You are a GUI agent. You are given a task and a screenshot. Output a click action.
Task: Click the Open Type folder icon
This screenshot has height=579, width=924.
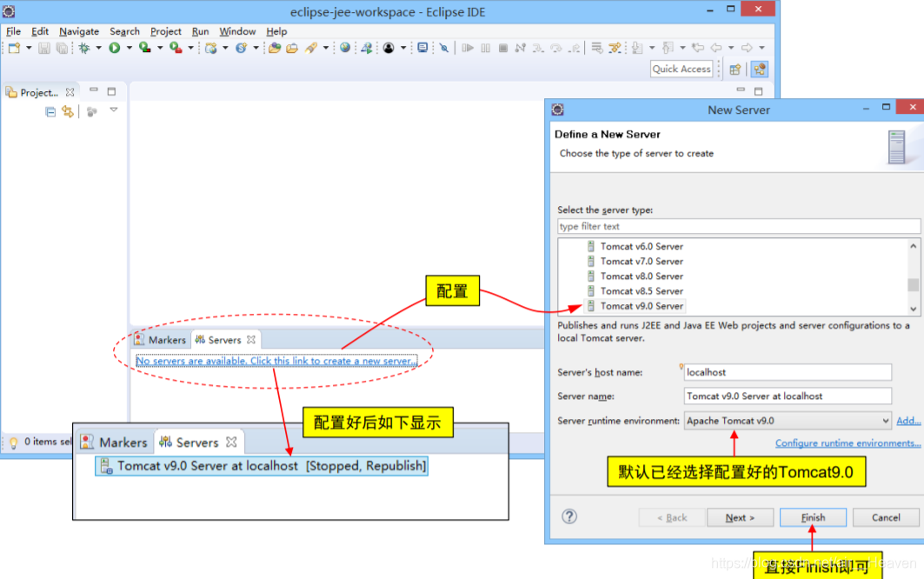click(275, 49)
